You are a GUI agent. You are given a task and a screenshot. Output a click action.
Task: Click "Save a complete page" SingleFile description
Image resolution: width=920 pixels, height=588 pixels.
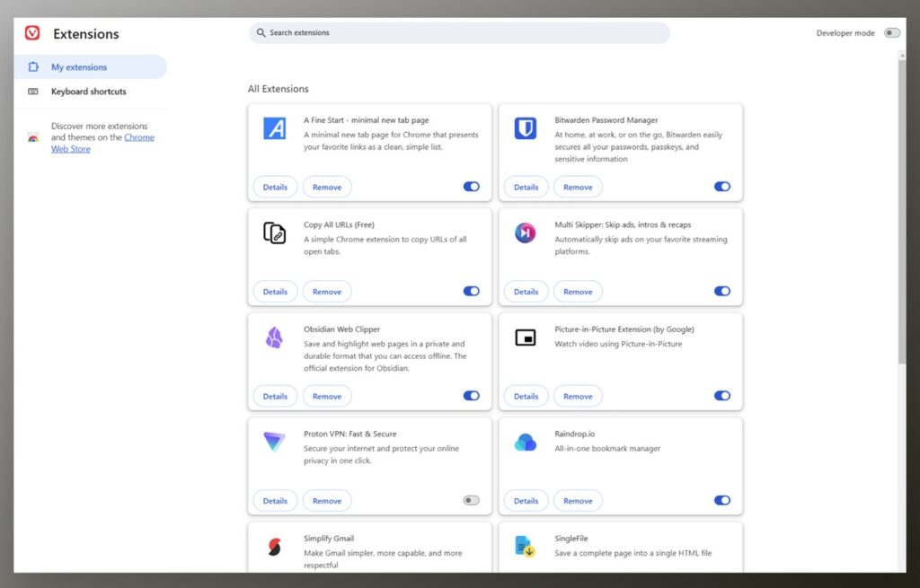click(x=633, y=553)
